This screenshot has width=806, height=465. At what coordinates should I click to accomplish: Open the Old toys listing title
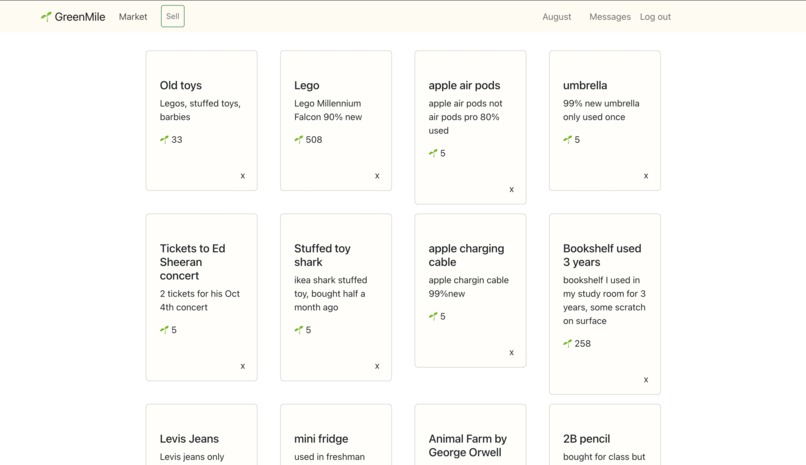(180, 85)
